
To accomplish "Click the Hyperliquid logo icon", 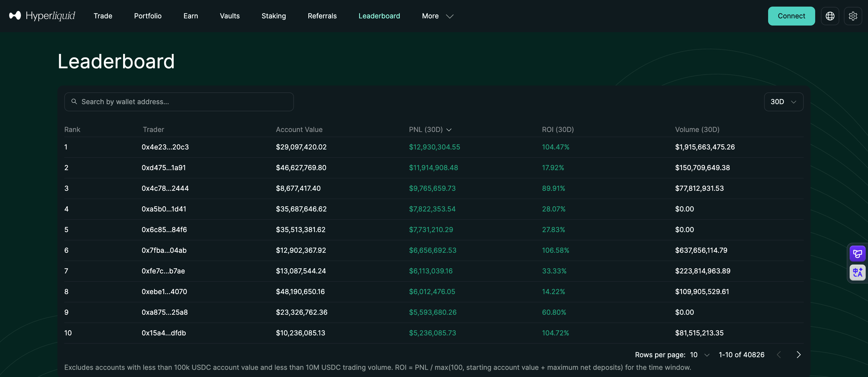I will (15, 16).
